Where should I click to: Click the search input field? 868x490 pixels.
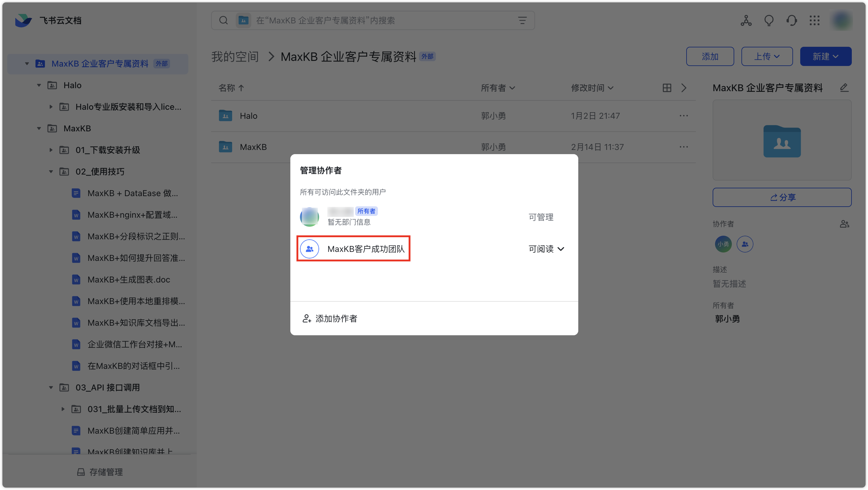coord(371,21)
